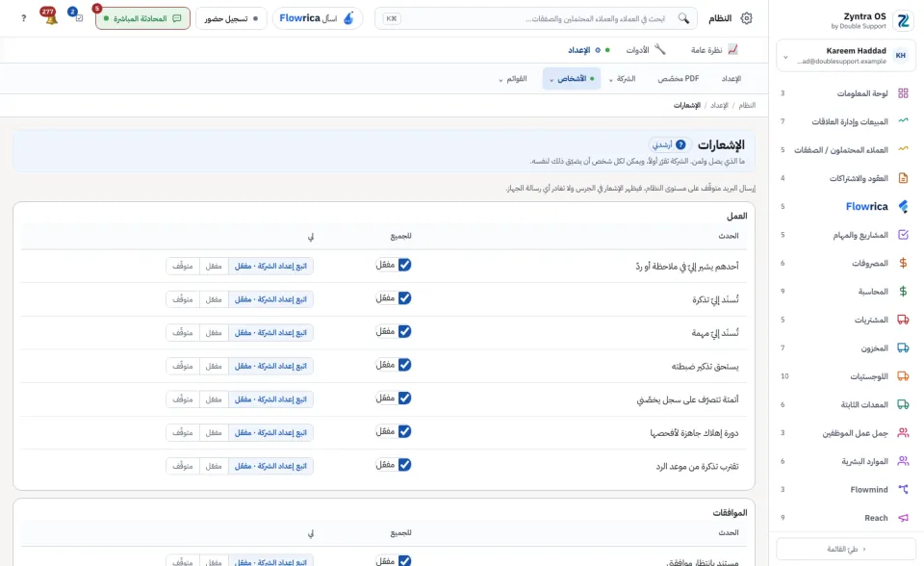Toggle the للجميع checkbox for 'يستحق تذكير ضبطته'
The height and width of the screenshot is (566, 924).
(404, 365)
